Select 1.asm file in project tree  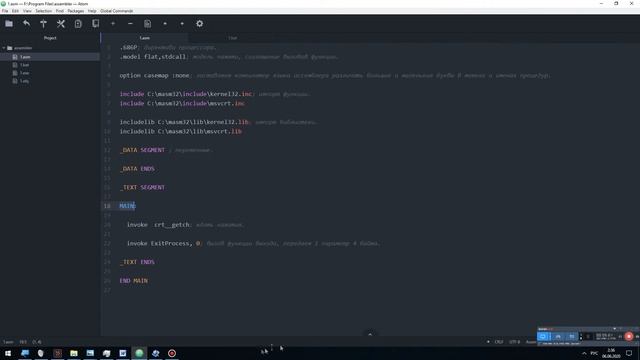25,57
